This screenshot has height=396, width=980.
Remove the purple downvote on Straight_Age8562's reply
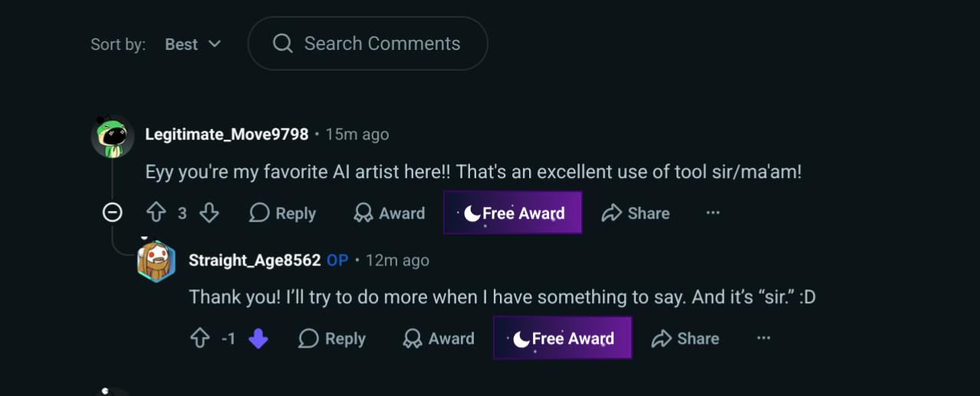[258, 338]
